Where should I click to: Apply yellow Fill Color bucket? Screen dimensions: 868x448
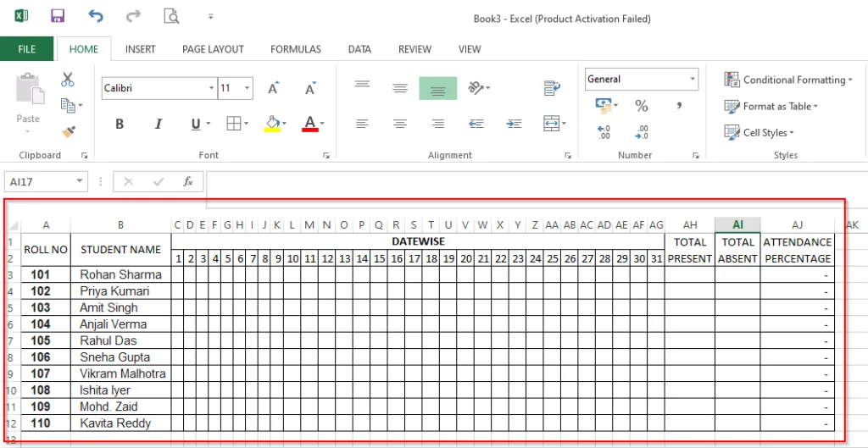(x=272, y=124)
